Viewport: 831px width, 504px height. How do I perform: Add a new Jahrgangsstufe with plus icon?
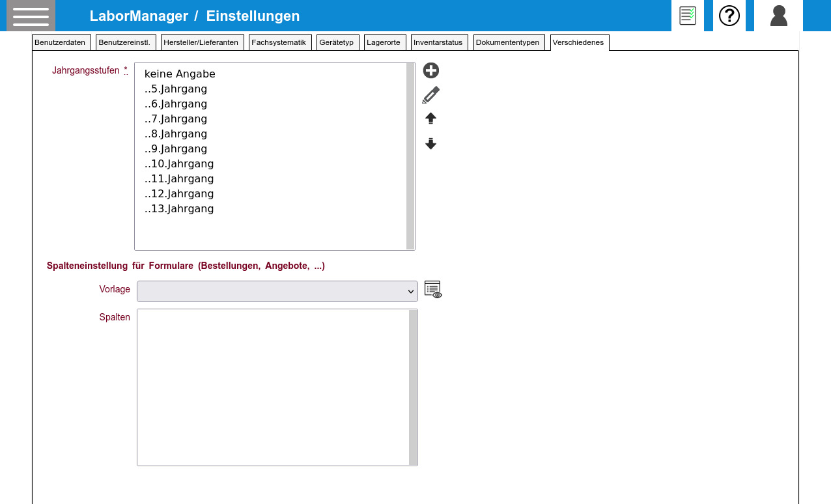pyautogui.click(x=431, y=71)
